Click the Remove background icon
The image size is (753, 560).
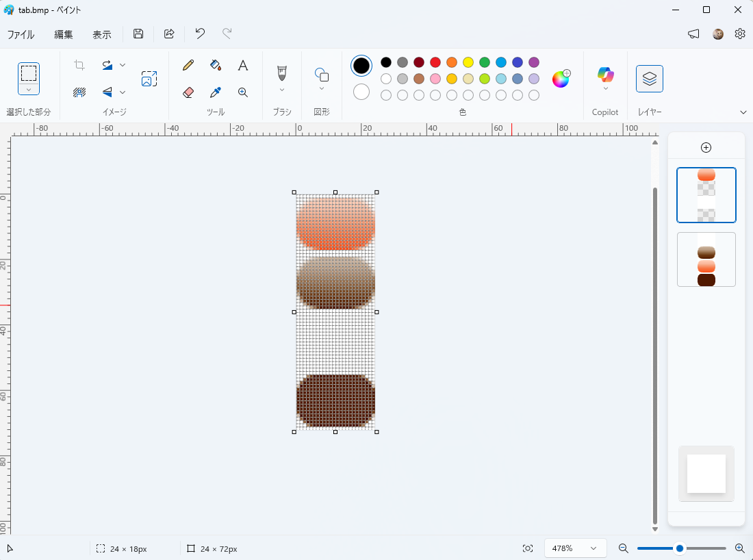pyautogui.click(x=79, y=92)
